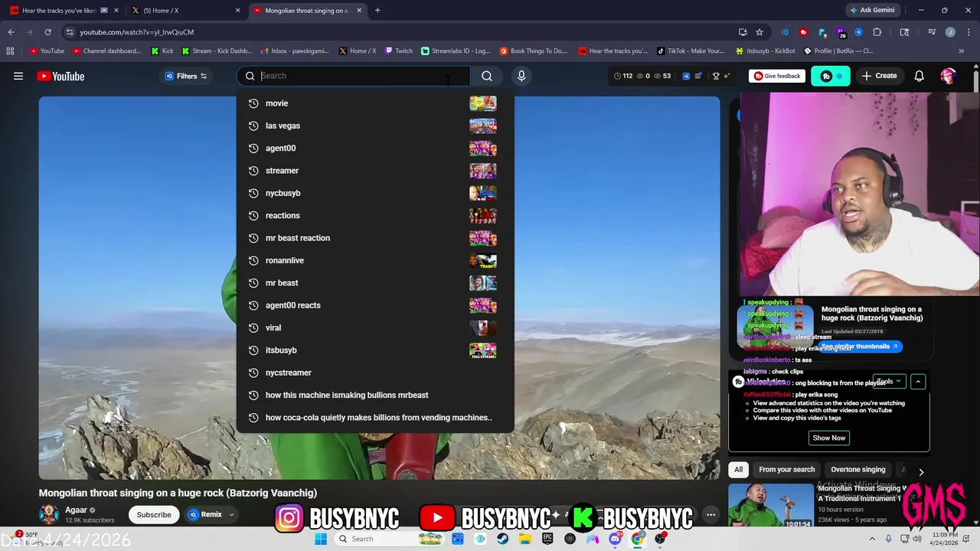Go to the YouTube home logo
The height and width of the screenshot is (551, 980).
(60, 76)
